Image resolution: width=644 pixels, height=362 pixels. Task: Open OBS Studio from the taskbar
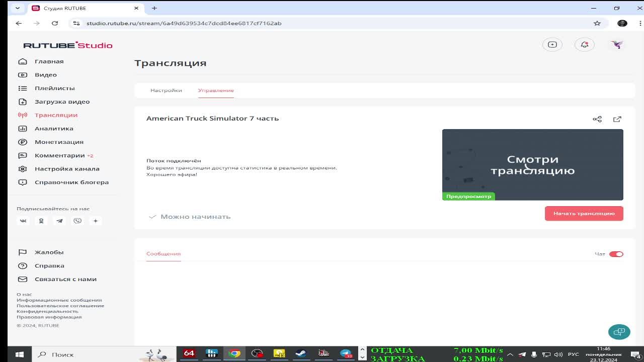coord(257,354)
